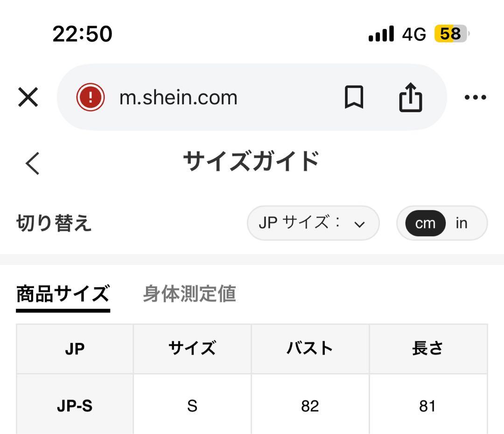The height and width of the screenshot is (434, 504).
Task: Bookmark the current page
Action: click(354, 97)
